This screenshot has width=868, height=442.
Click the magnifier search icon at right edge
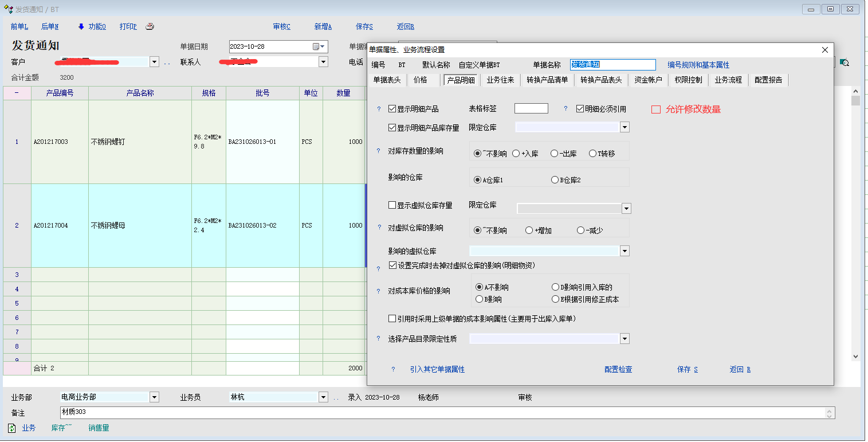844,63
